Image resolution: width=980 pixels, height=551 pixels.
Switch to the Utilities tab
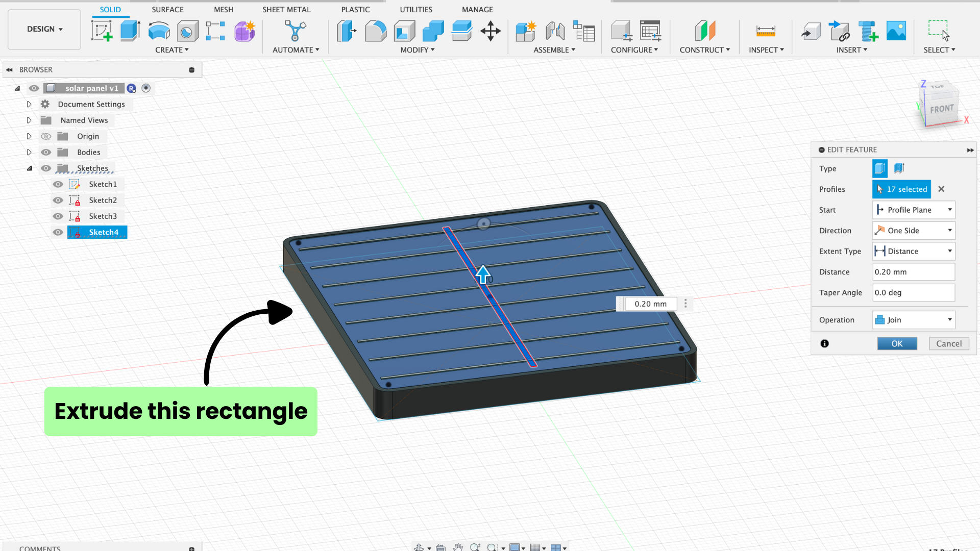click(416, 10)
